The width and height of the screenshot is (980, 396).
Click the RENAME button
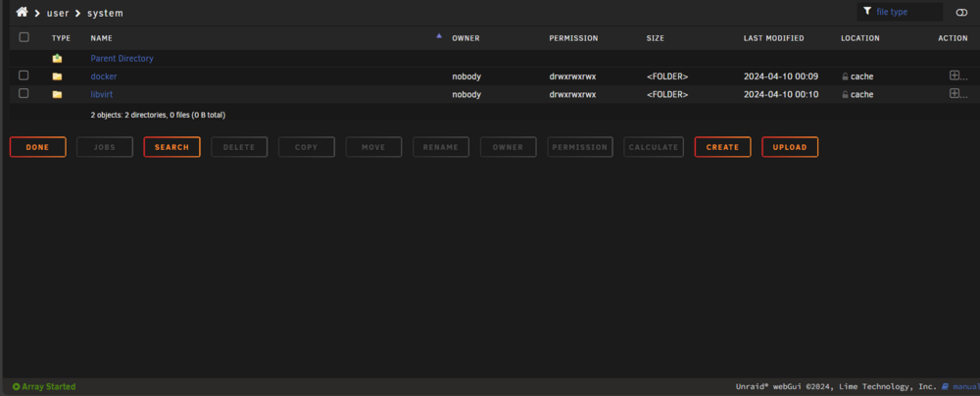coord(441,147)
